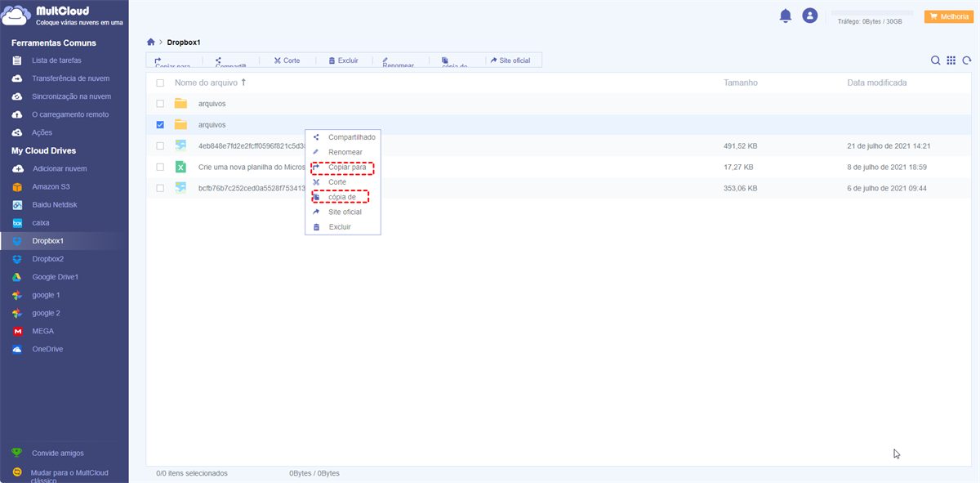Click the traffic usage progress bar
980x483 pixels.
(871, 13)
